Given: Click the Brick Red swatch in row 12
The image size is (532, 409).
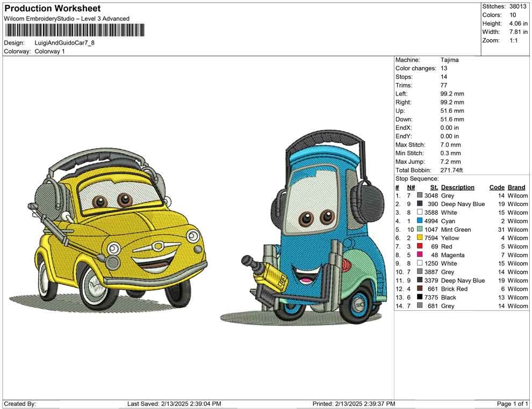Looking at the screenshot, I should [x=420, y=289].
